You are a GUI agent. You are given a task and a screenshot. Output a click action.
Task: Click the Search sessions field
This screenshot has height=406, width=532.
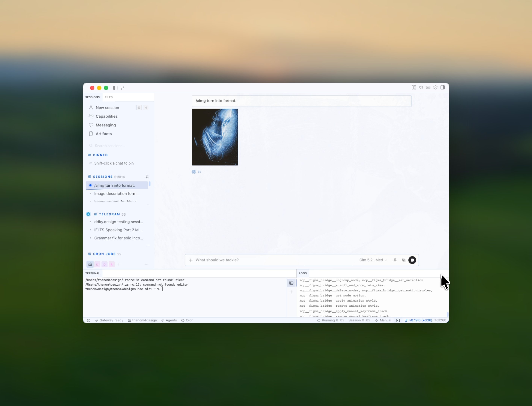point(118,146)
